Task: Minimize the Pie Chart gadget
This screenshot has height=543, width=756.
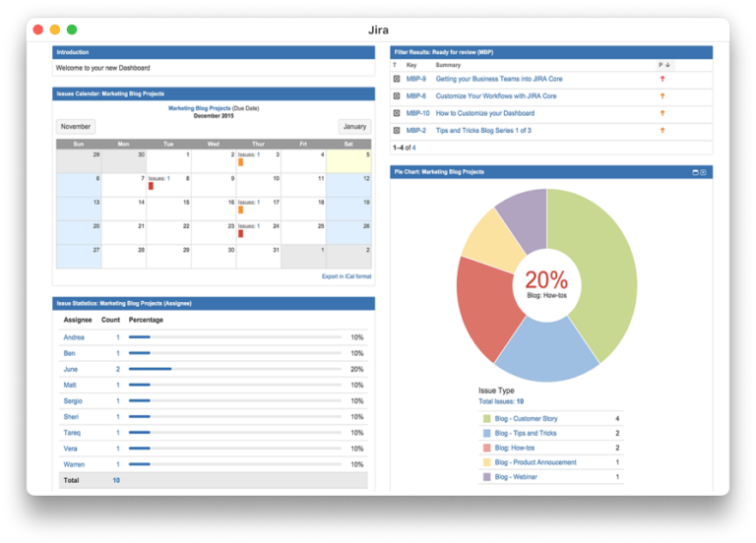Action: pos(695,172)
